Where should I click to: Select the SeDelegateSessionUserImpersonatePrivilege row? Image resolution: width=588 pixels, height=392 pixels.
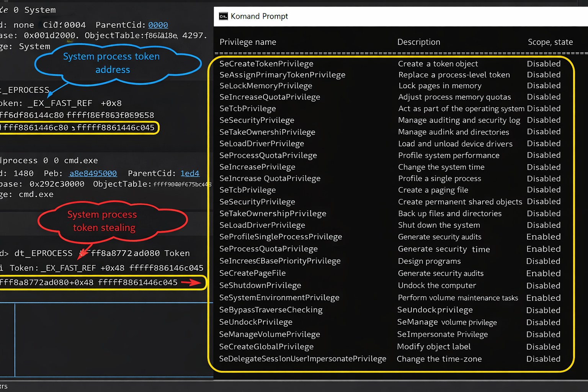coord(302,359)
